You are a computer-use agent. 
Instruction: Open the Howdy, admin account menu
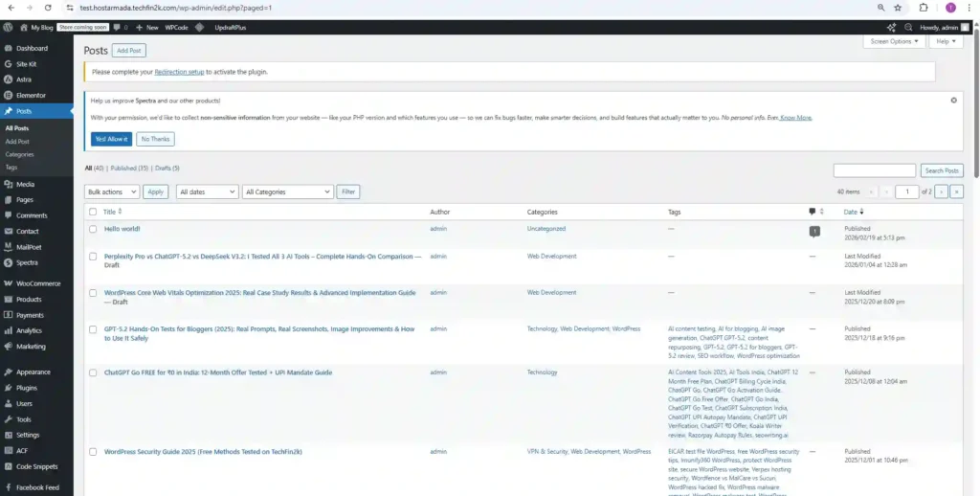click(944, 28)
